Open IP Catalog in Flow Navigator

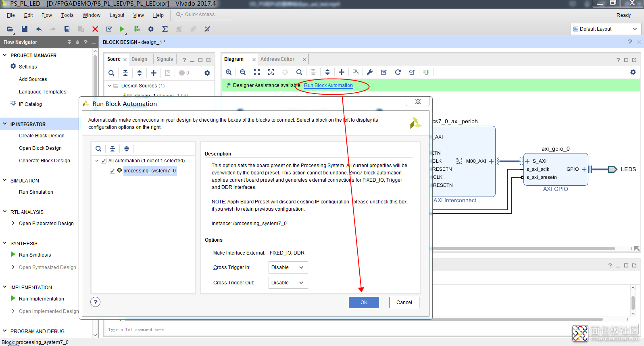pyautogui.click(x=30, y=104)
